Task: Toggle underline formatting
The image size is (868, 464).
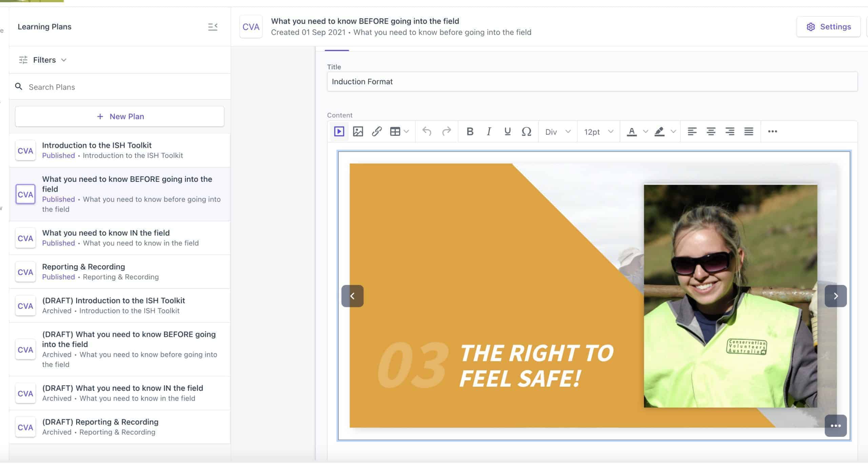Action: pyautogui.click(x=508, y=132)
